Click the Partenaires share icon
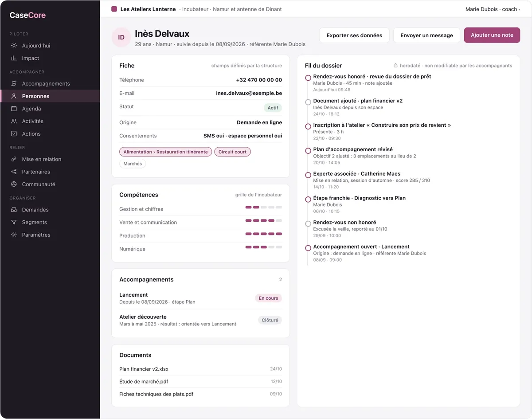This screenshot has height=419, width=532. (x=14, y=172)
